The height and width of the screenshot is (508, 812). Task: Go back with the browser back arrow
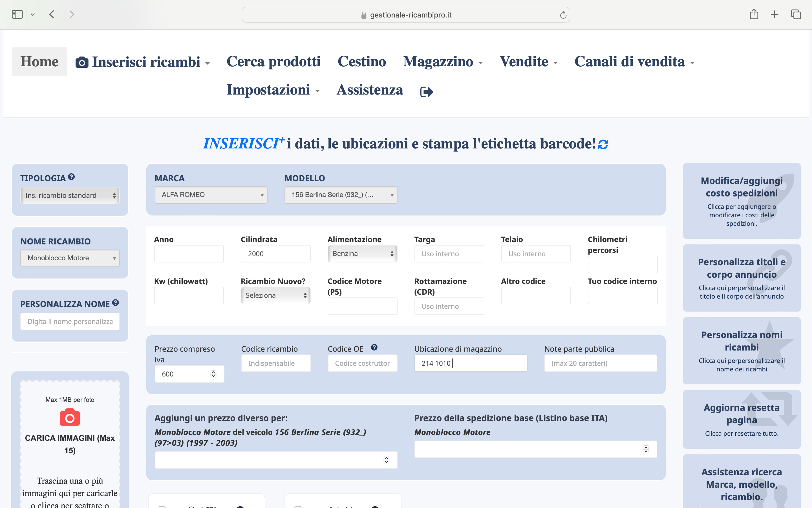click(x=52, y=14)
